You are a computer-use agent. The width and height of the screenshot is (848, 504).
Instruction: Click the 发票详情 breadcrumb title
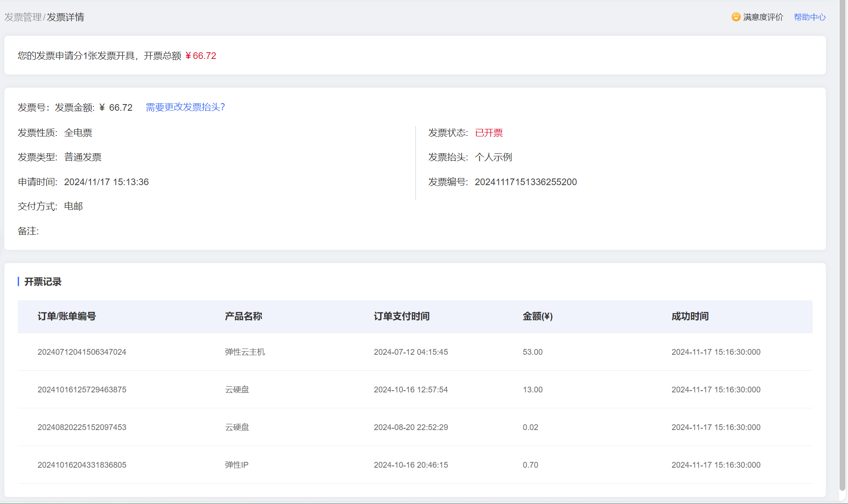point(66,17)
